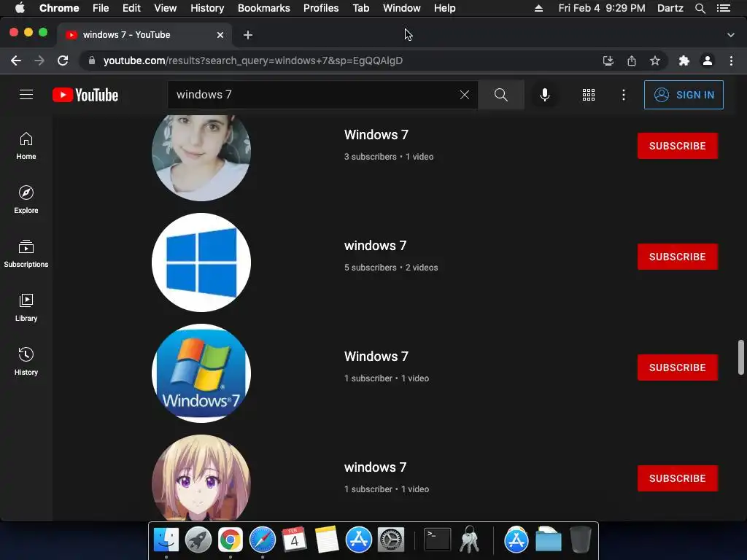Open Launchpad from the dock
747x560 pixels.
[x=198, y=540]
